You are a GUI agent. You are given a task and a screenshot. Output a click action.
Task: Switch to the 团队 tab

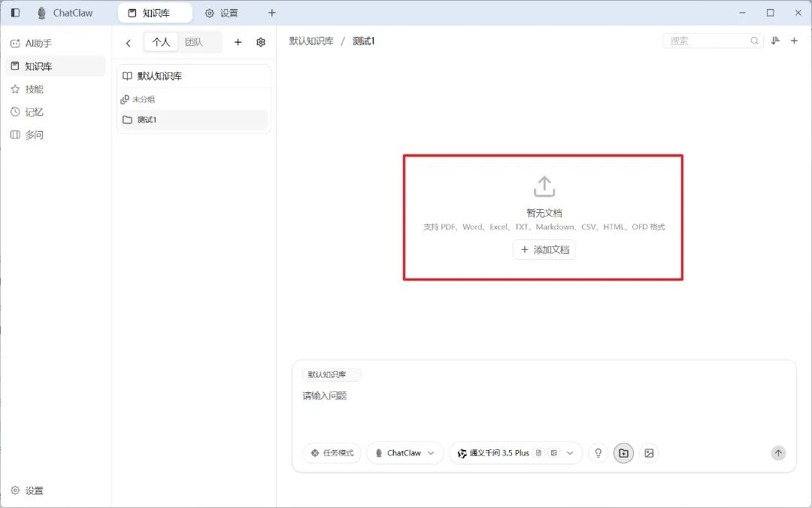tap(194, 41)
